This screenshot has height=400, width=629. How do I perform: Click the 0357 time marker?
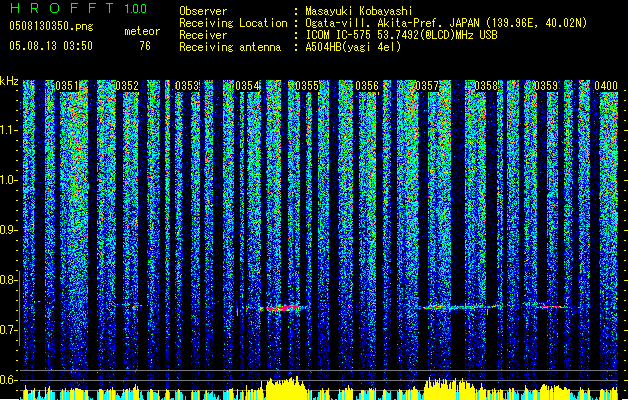pos(427,86)
